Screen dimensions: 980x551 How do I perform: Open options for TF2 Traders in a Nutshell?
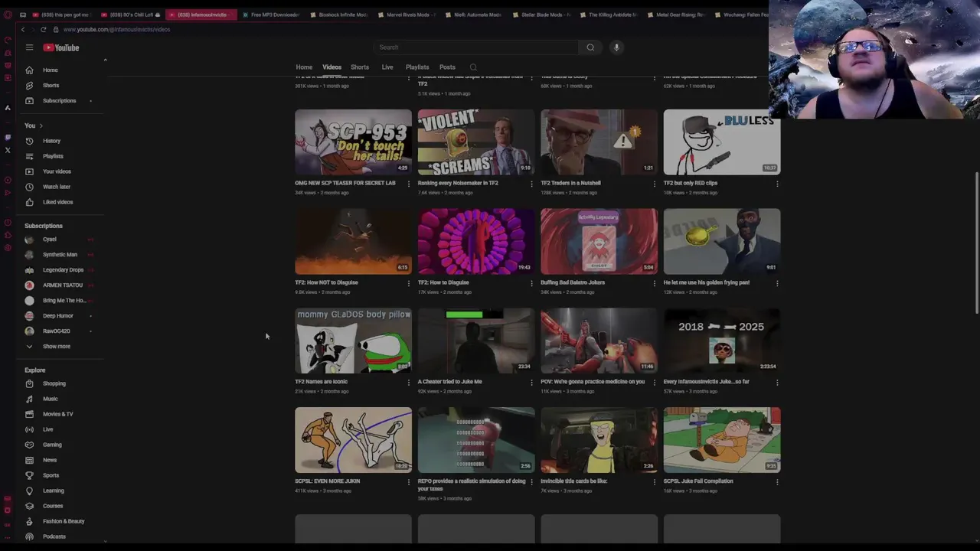click(x=655, y=184)
